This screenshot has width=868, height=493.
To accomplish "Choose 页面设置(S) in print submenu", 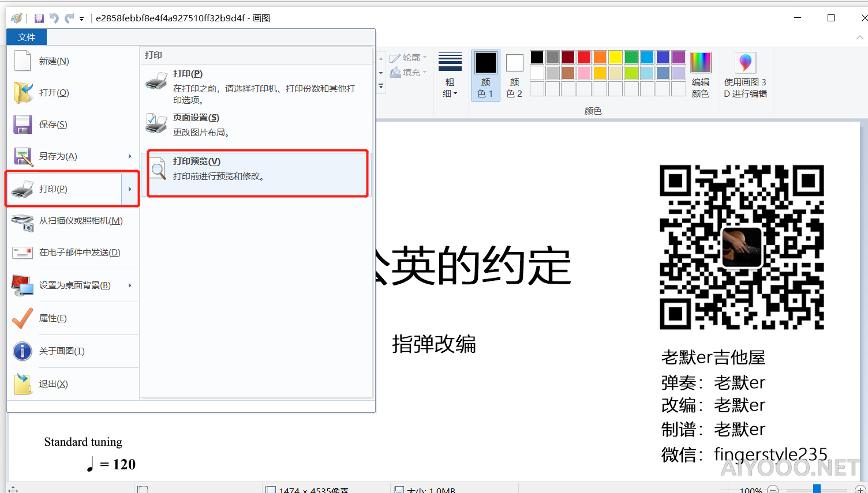I will (x=257, y=125).
